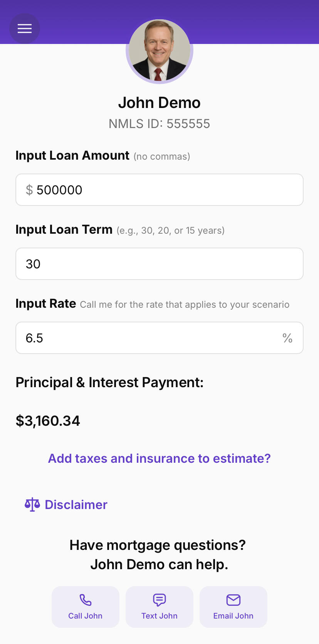The image size is (319, 644).
Task: Click the percent symbol in rate field
Action: [287, 338]
